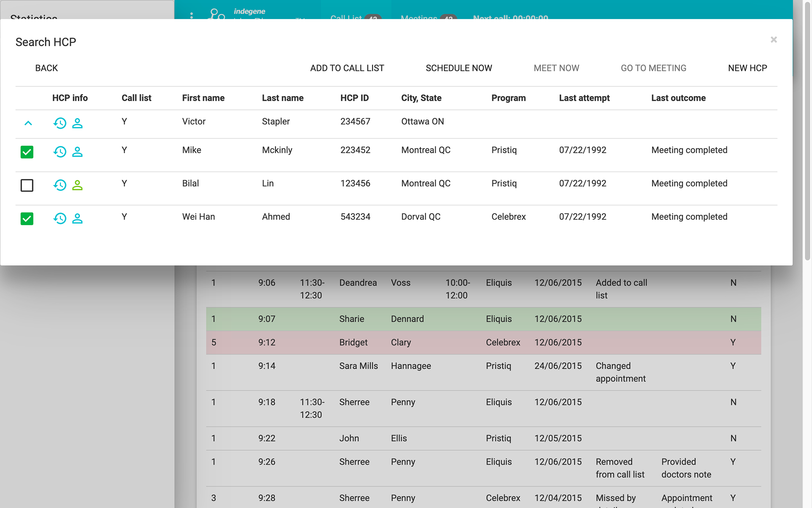This screenshot has height=508, width=812.
Task: Collapse the Victor Stapler row chevron
Action: pyautogui.click(x=28, y=123)
